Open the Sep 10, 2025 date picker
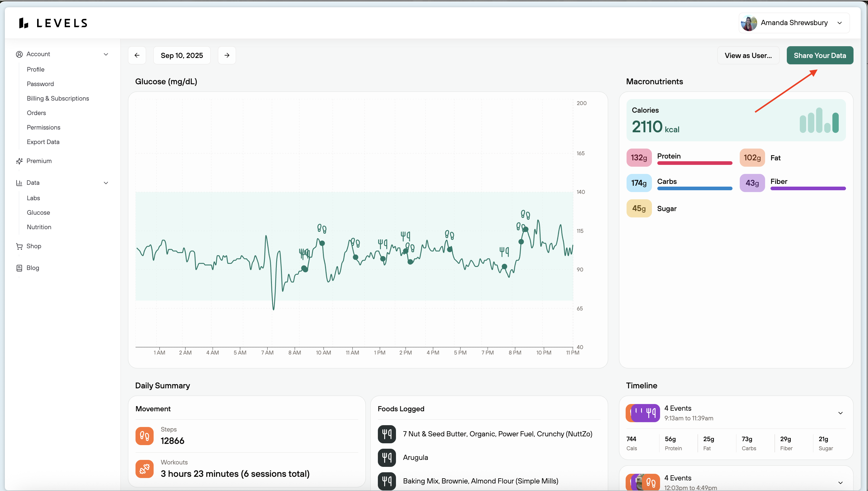Image resolution: width=868 pixels, height=491 pixels. (182, 55)
